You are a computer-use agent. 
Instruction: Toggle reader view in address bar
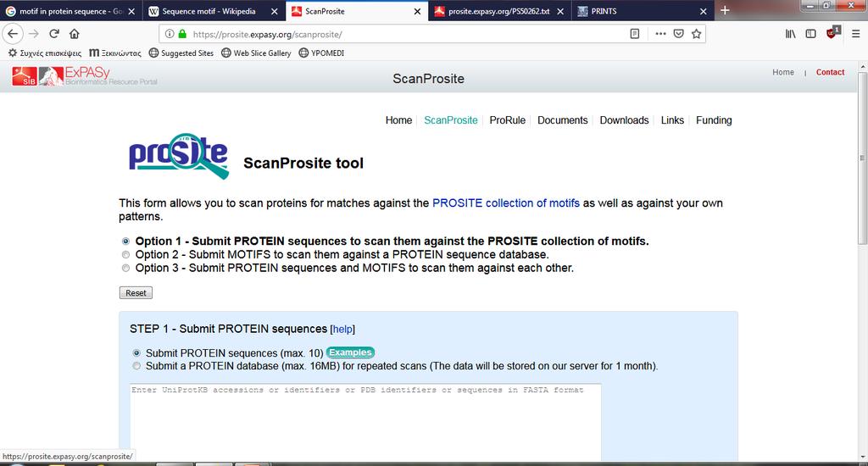pyautogui.click(x=634, y=34)
